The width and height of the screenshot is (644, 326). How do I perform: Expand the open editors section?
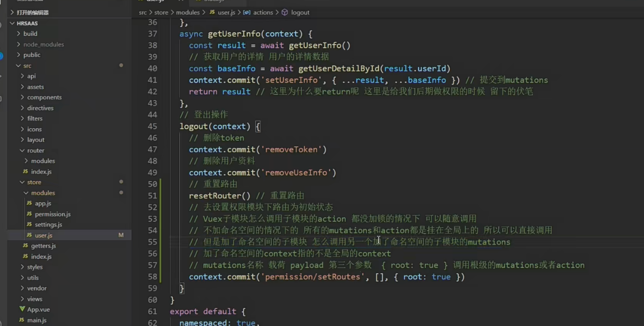point(32,12)
